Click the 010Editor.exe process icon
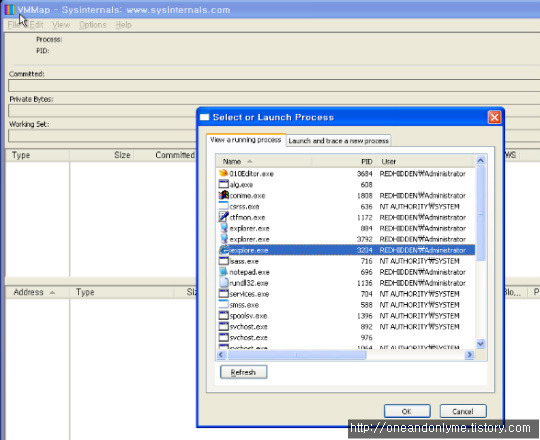 pyautogui.click(x=224, y=173)
